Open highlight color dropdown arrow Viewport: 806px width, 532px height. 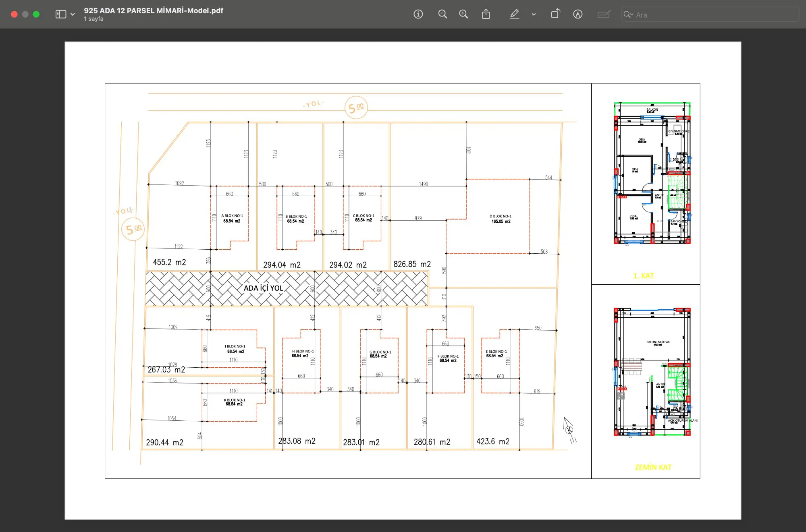[x=534, y=14]
